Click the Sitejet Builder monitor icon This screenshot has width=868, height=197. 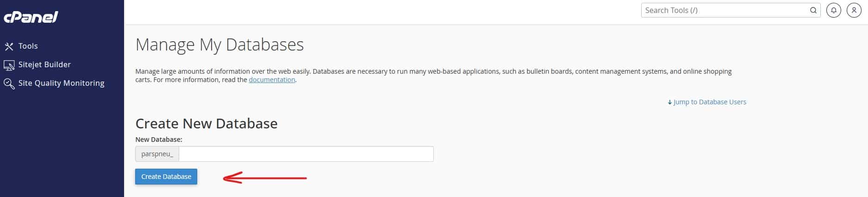(9, 65)
